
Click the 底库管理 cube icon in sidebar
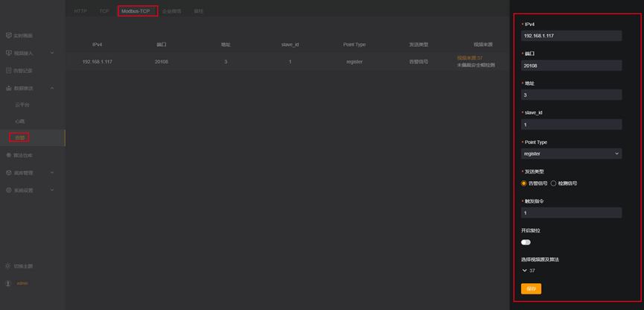tap(9, 173)
